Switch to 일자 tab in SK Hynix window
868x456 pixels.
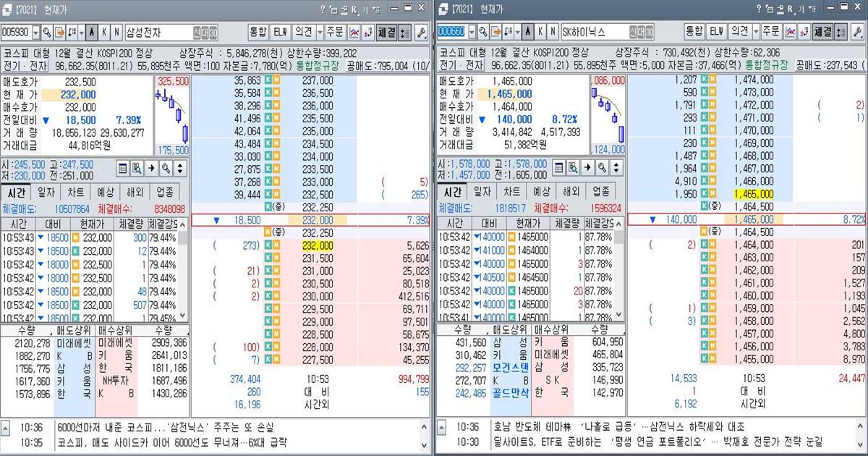pos(483,192)
